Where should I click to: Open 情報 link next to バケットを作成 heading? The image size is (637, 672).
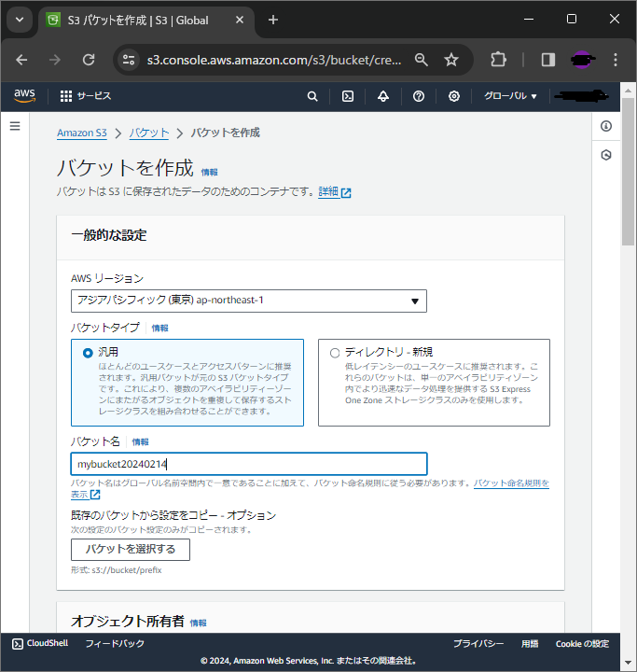(210, 173)
